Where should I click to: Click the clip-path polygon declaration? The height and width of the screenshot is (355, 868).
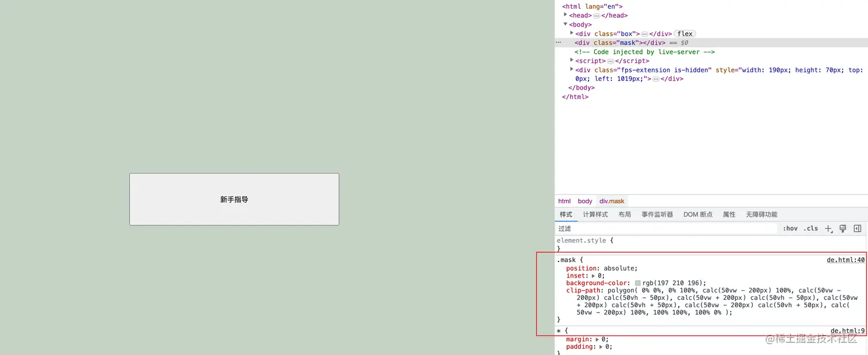click(712, 302)
